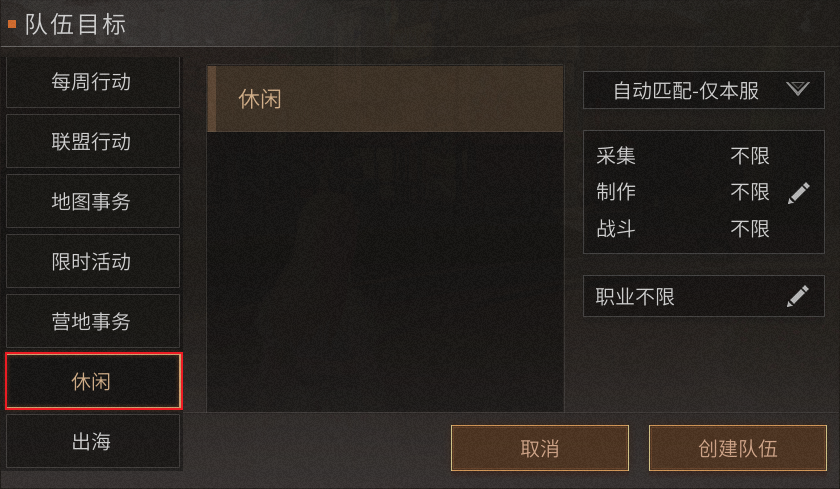Viewport: 840px width, 489px height.
Task: Switch to the 限时活动 category
Action: 93,261
